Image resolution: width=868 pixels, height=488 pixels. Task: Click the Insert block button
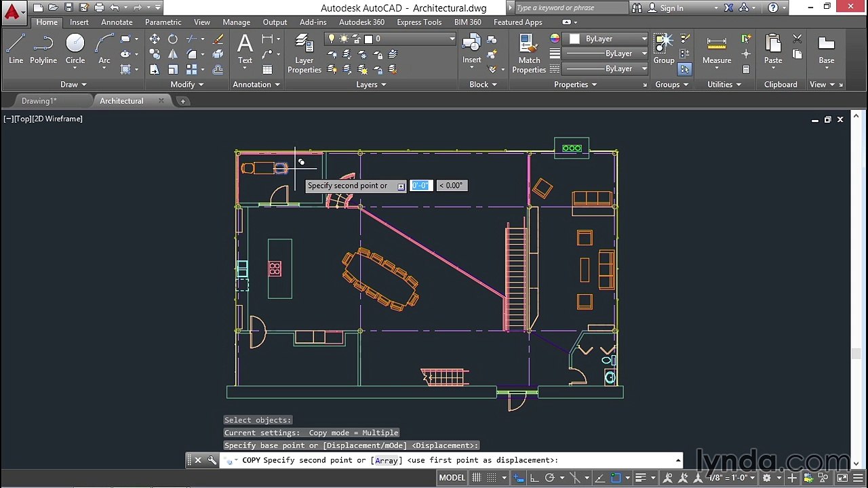click(472, 49)
